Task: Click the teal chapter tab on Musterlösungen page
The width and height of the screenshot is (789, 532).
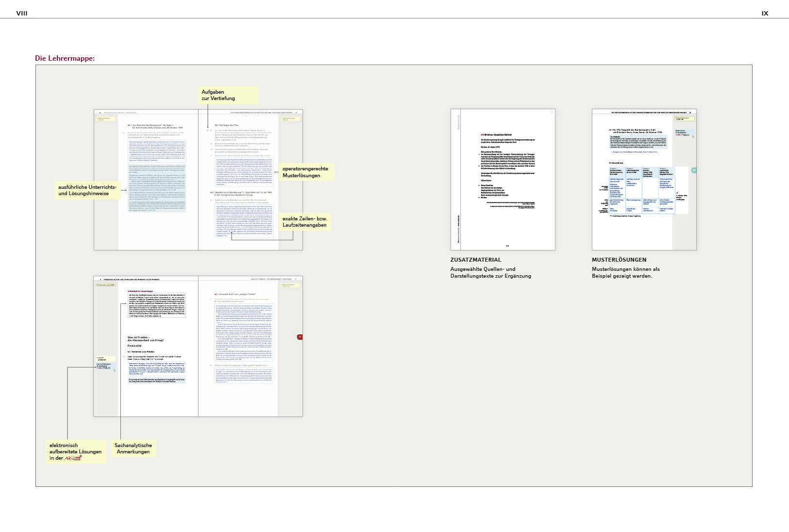Action: click(694, 170)
